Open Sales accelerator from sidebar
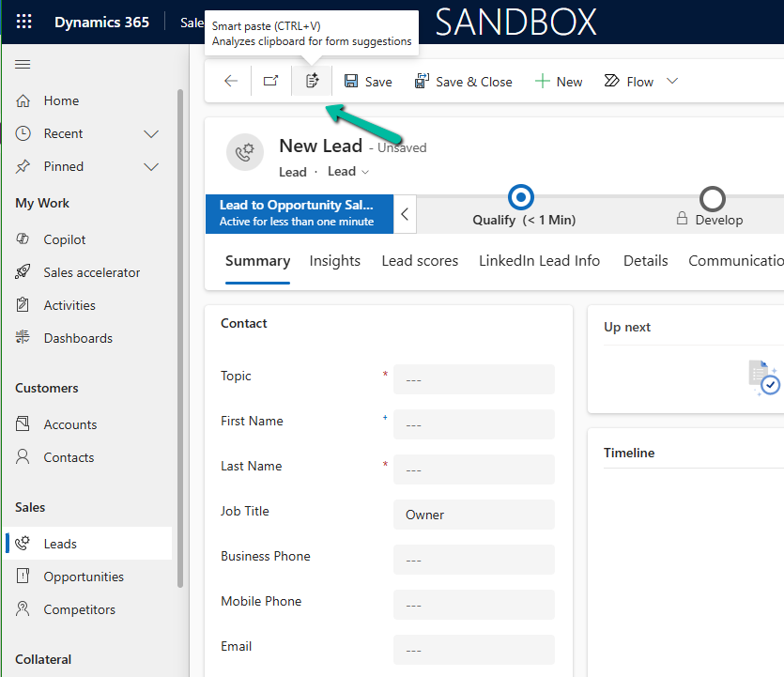Image resolution: width=784 pixels, height=677 pixels. (91, 272)
